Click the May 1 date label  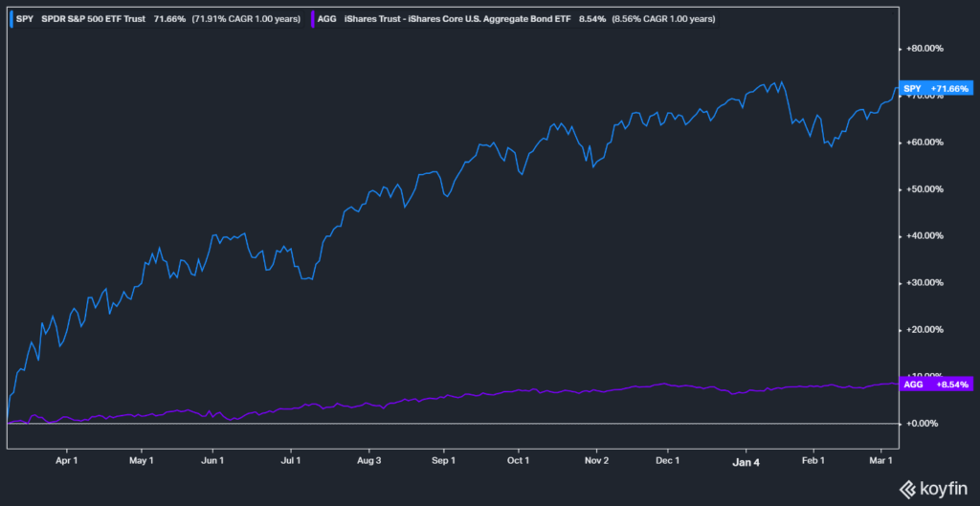[x=142, y=460]
